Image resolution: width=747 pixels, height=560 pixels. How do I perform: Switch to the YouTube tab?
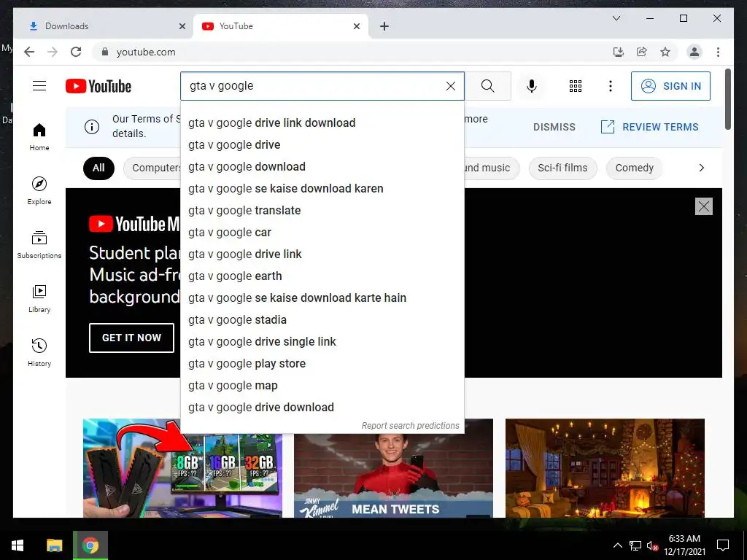tap(281, 26)
